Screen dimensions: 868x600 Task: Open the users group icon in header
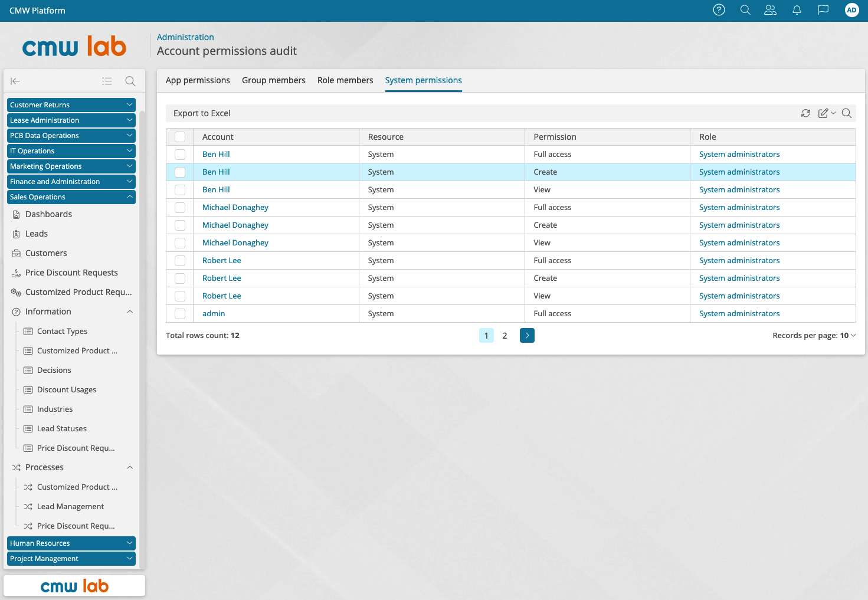(x=770, y=10)
